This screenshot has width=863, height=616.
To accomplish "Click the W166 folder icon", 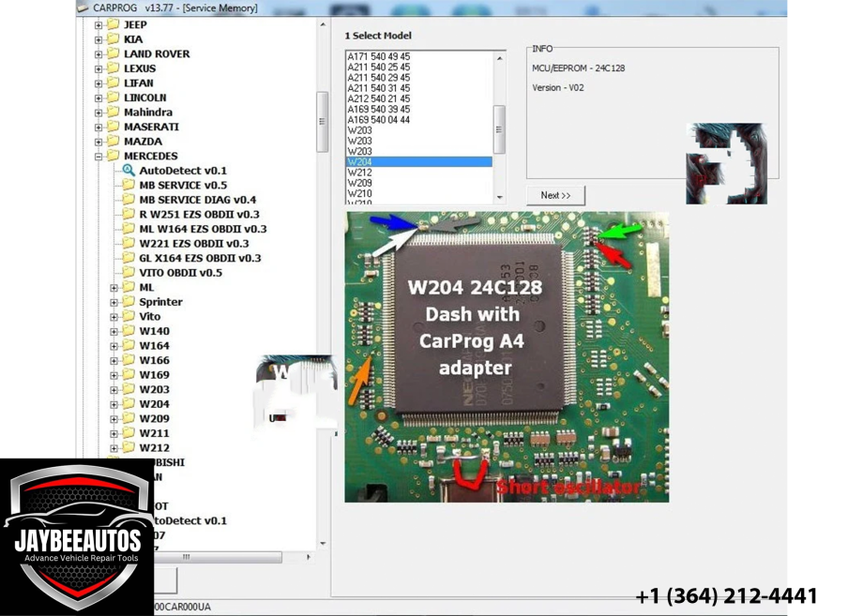I will point(129,360).
